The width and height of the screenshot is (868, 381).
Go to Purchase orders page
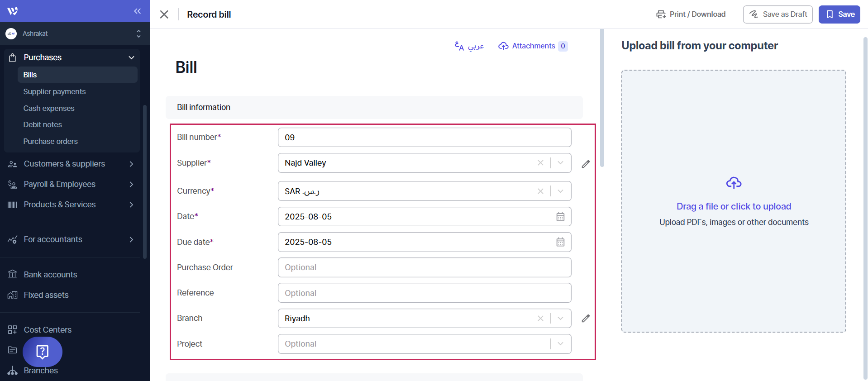50,141
